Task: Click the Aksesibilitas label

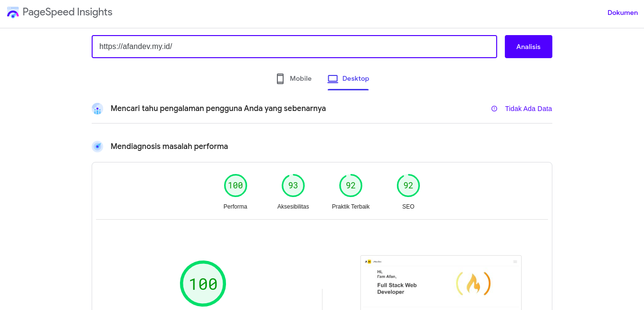Action: [293, 207]
